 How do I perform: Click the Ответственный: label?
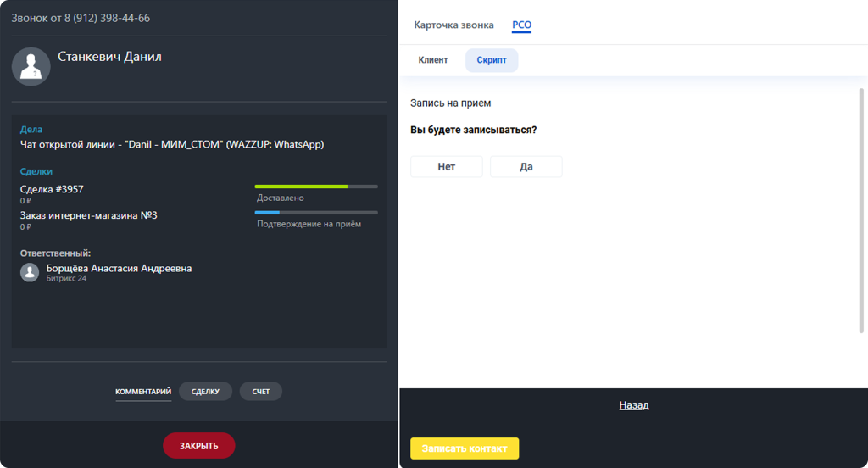[x=55, y=253]
